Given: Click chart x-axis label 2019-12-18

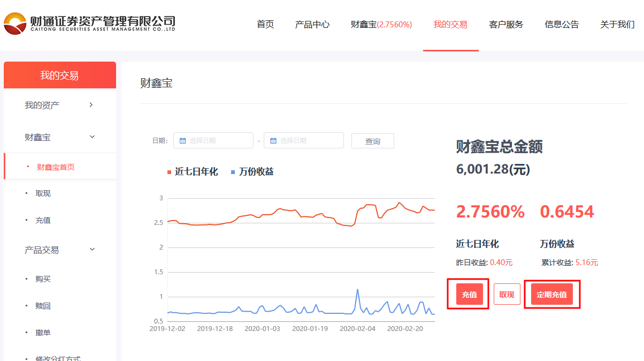Looking at the screenshot, I should coord(215,328).
